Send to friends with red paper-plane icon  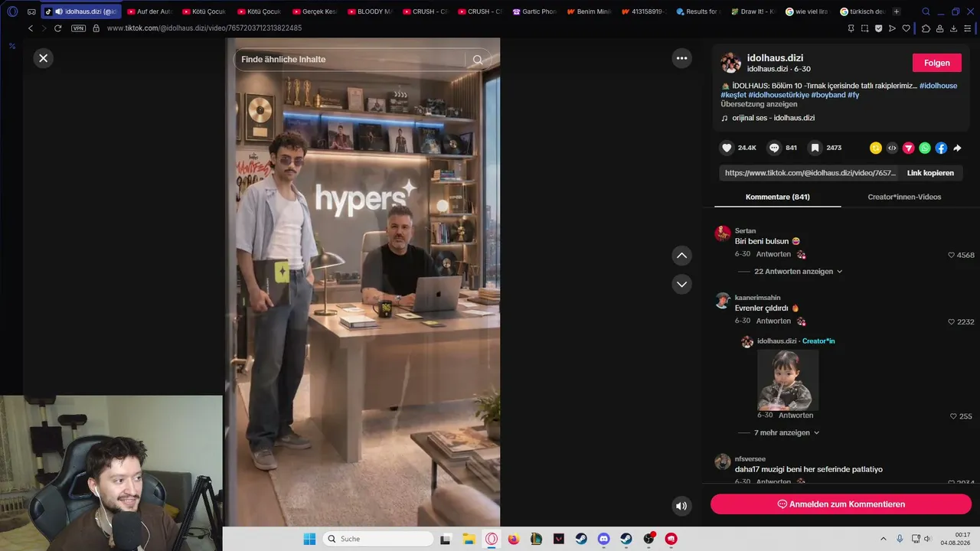908,148
